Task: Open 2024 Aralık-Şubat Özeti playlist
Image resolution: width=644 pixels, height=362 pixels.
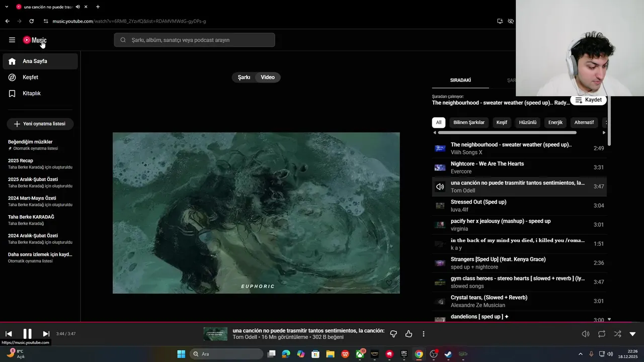Action: click(x=40, y=239)
